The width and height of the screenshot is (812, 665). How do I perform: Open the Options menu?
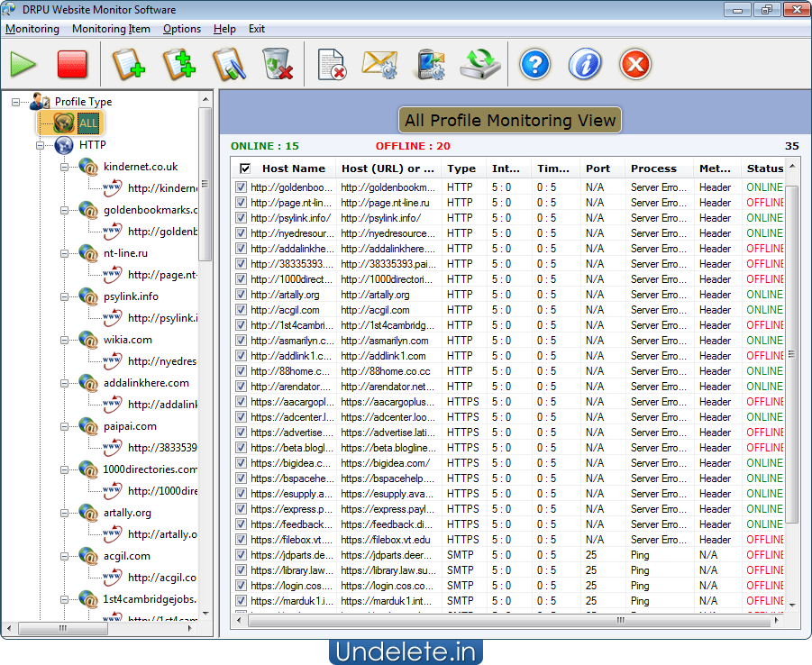click(x=182, y=29)
